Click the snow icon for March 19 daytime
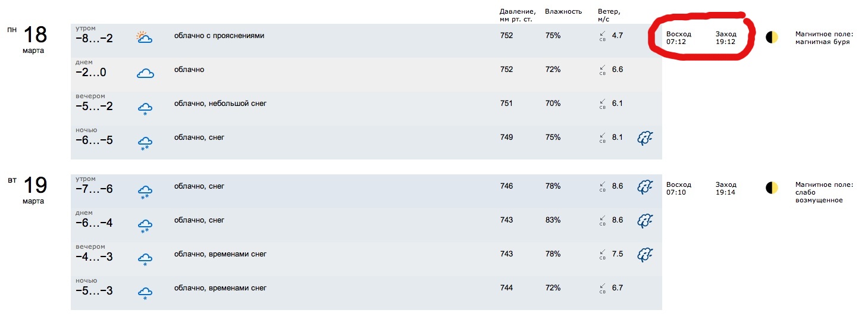Screen dimensions: 868x316 (145, 224)
